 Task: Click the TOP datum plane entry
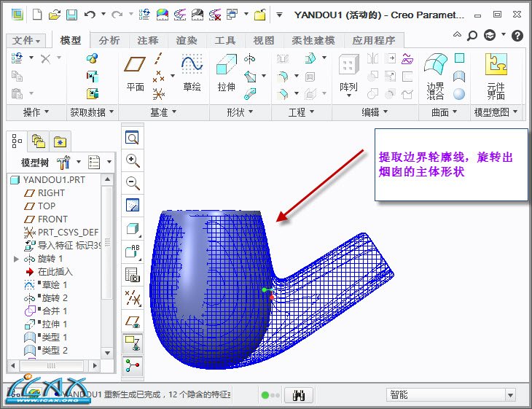[47, 206]
